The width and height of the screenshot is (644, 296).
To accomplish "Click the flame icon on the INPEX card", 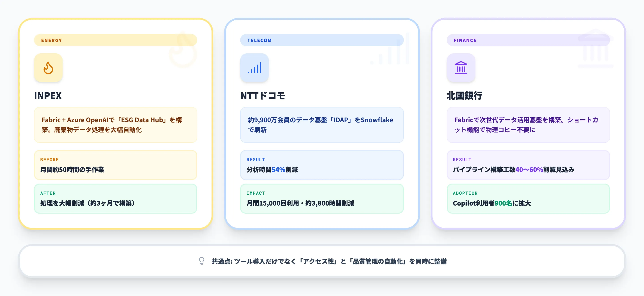I will 48,68.
